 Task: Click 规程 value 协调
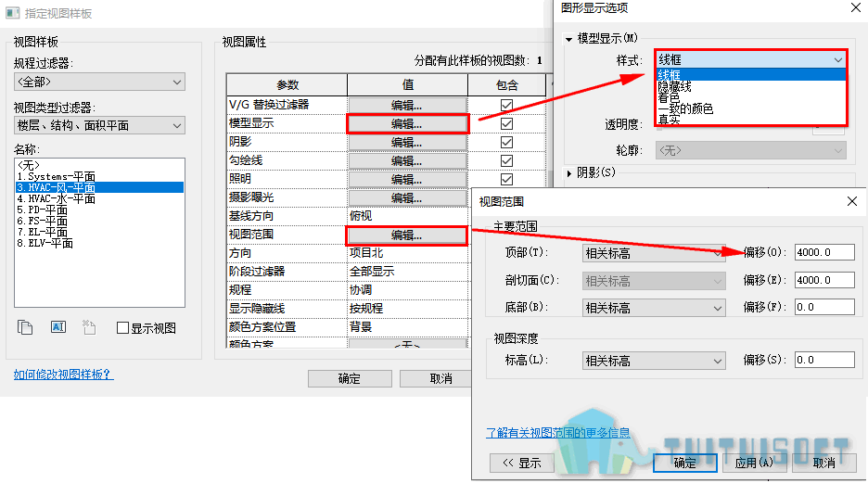pos(361,290)
